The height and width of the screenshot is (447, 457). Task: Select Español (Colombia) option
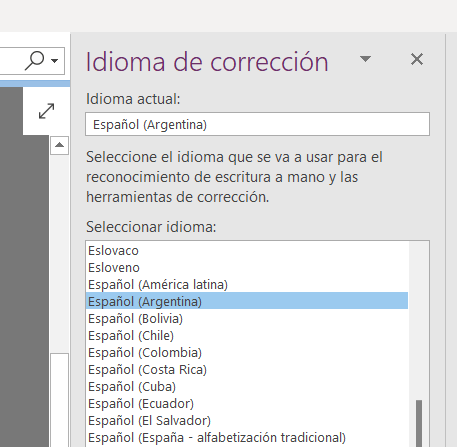[x=247, y=353]
